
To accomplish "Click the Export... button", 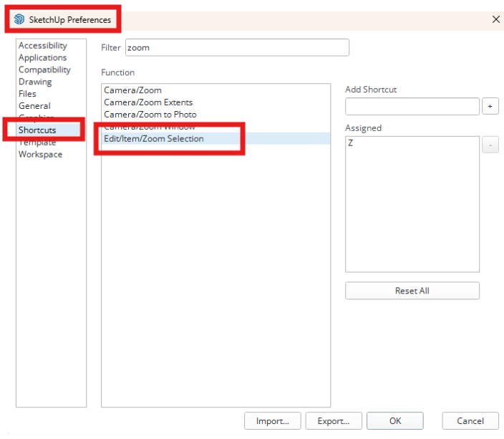I will 334,421.
